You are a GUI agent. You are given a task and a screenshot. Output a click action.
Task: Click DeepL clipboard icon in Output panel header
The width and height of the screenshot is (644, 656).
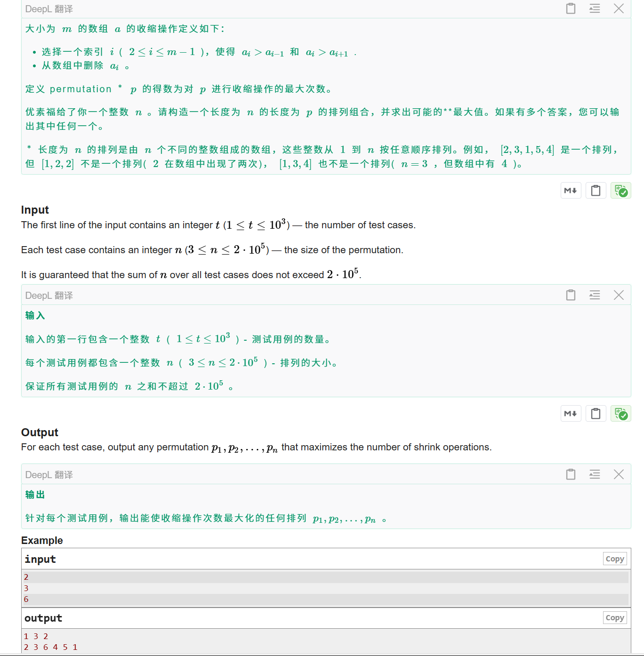pos(570,474)
